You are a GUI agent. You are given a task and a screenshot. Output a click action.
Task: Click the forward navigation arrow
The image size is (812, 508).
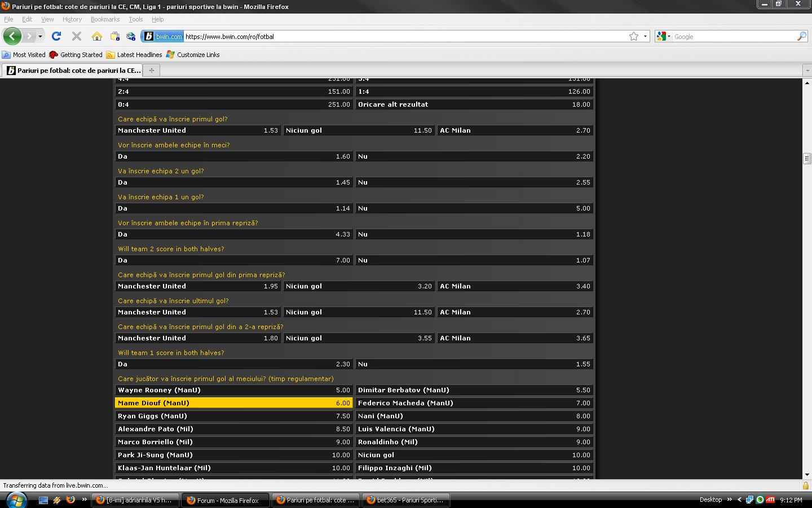(x=29, y=36)
